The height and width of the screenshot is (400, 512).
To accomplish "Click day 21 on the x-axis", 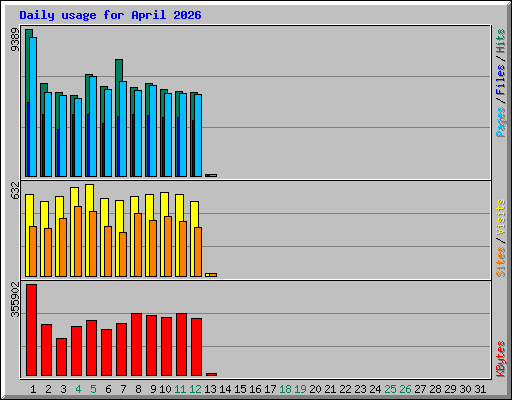I will click(330, 389).
